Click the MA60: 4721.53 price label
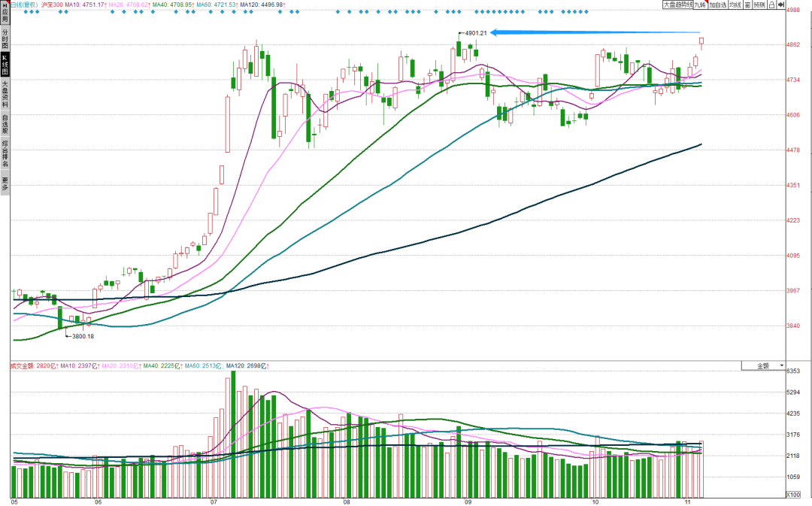Viewport: 812px width, 506px height. (x=217, y=5)
